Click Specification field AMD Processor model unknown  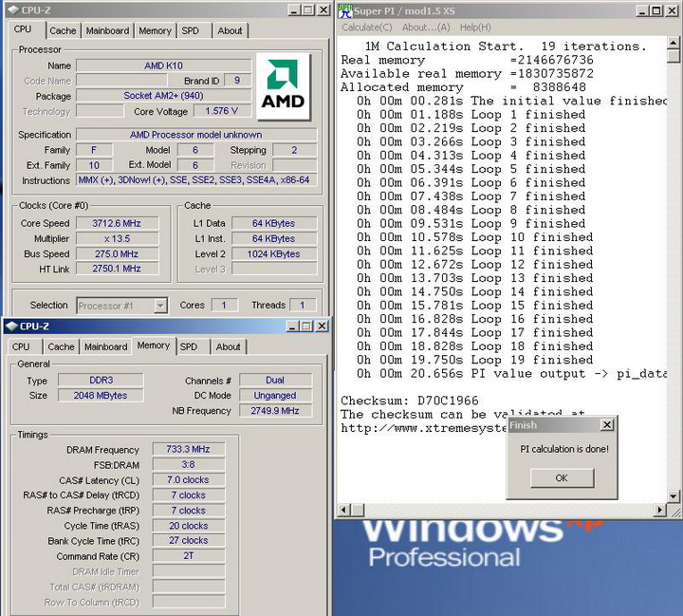click(196, 135)
